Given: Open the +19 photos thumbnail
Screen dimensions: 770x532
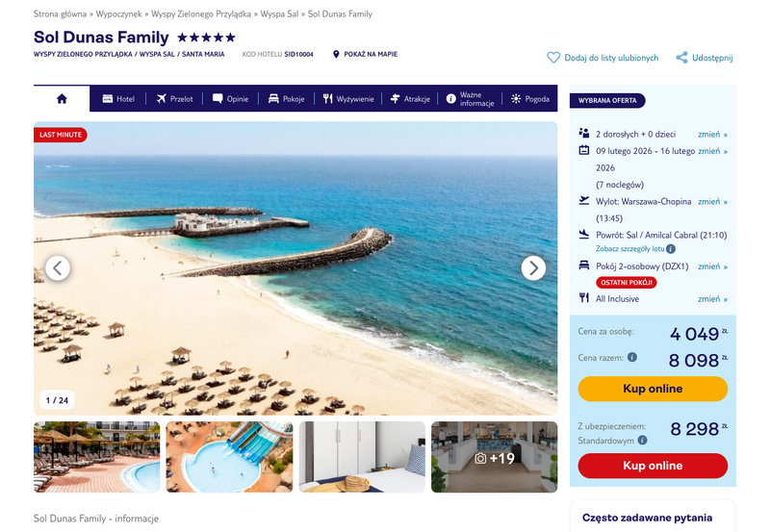Looking at the screenshot, I should 495,457.
